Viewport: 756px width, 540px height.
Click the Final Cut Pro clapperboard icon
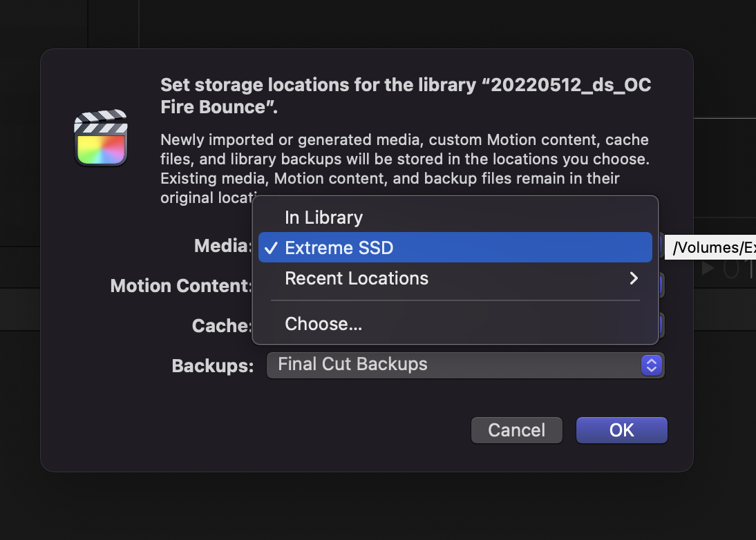[101, 137]
